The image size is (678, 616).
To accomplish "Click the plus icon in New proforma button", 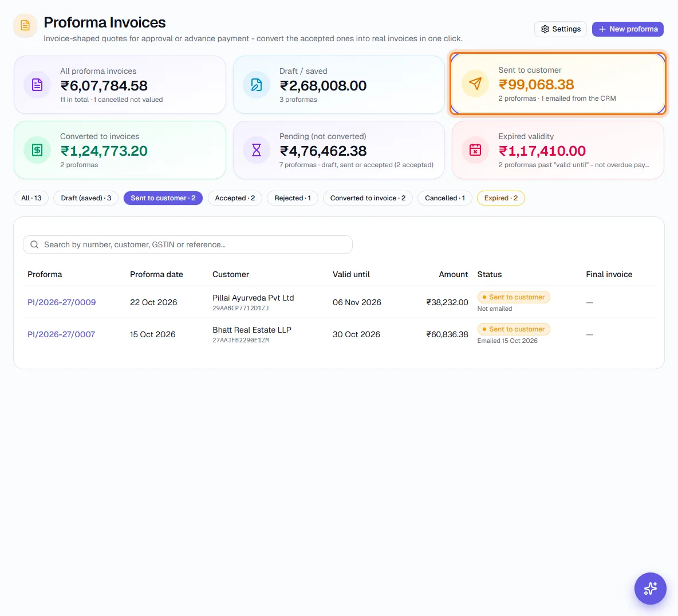I will point(602,29).
